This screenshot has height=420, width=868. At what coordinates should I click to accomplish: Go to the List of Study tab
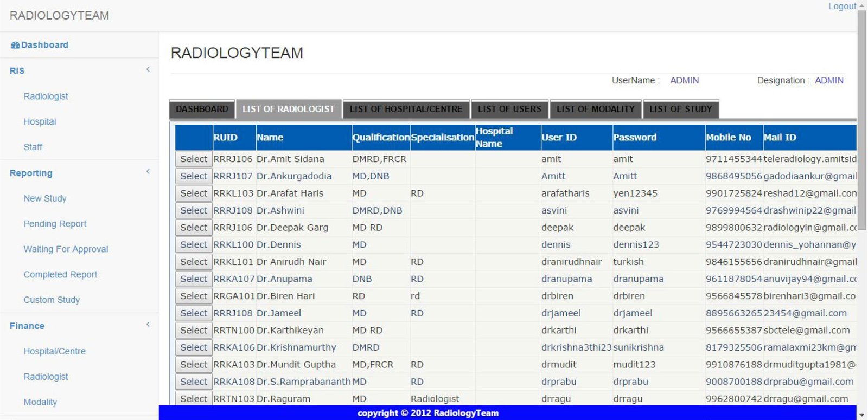680,109
